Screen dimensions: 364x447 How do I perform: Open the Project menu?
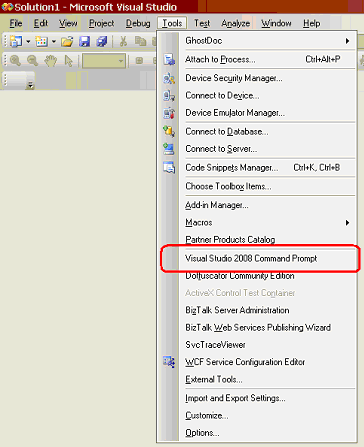pos(101,23)
